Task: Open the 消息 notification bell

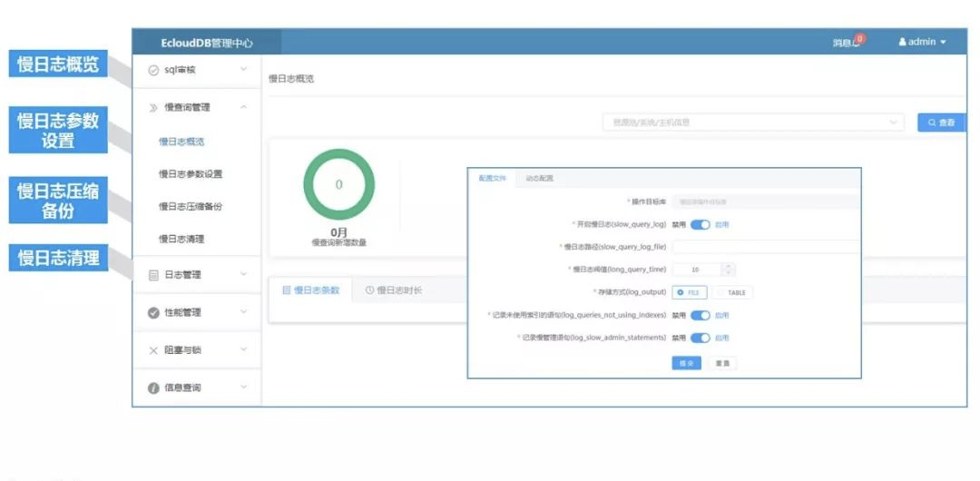Action: click(857, 42)
